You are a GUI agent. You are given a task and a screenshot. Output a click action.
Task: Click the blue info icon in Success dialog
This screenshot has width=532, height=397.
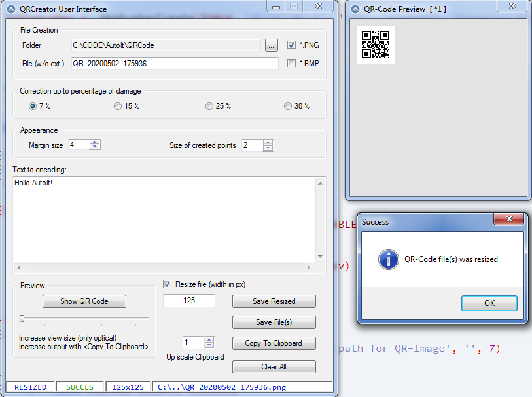(389, 259)
